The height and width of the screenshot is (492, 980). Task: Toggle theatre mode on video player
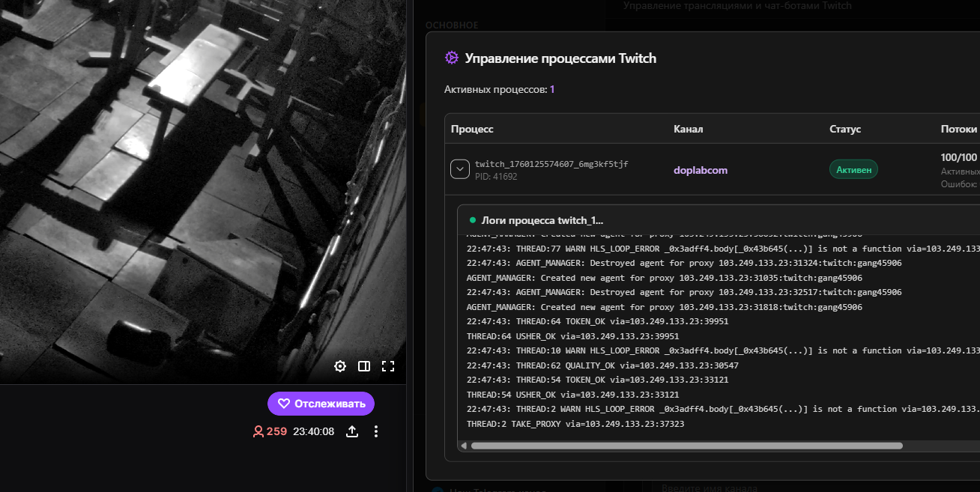coord(364,366)
